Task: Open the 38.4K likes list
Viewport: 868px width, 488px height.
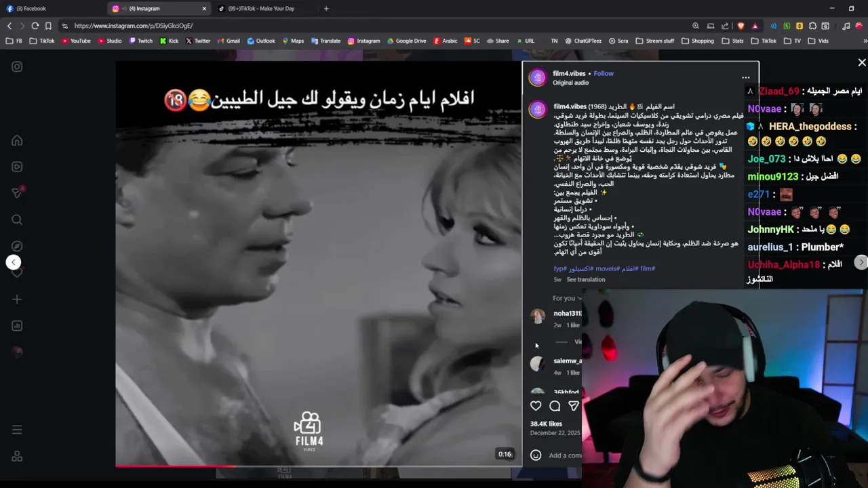Action: tap(546, 424)
